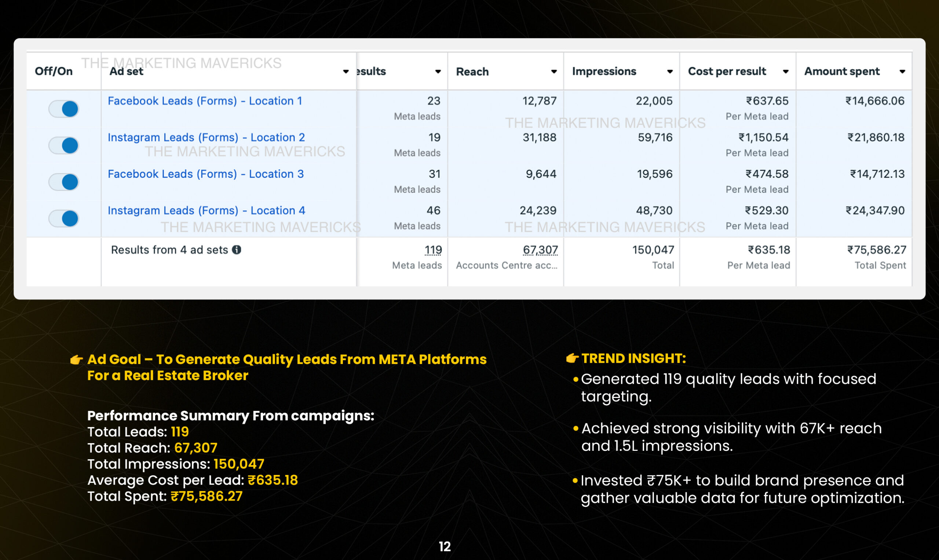This screenshot has height=560, width=939.
Task: Click the pointing hand icon beside Ad Goal
Action: point(76,360)
